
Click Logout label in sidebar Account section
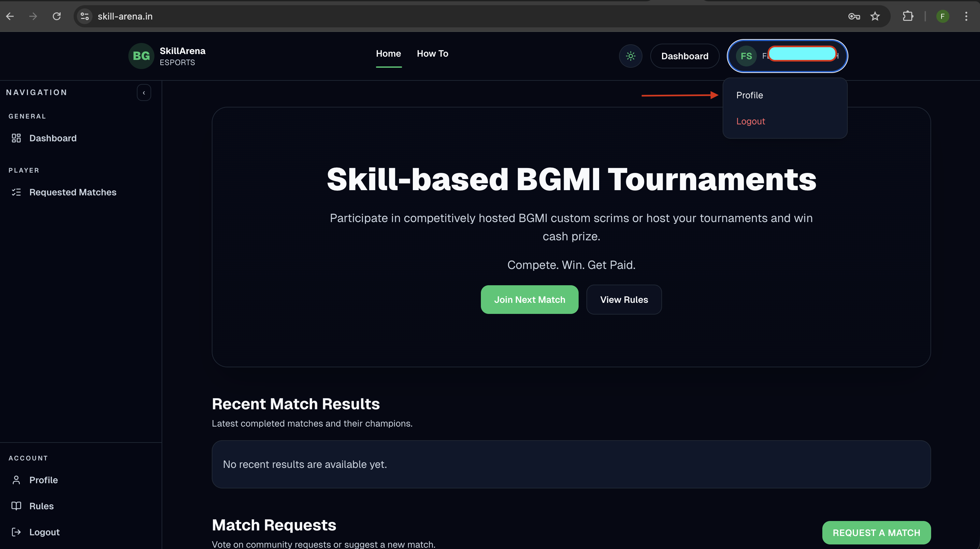[x=45, y=532]
